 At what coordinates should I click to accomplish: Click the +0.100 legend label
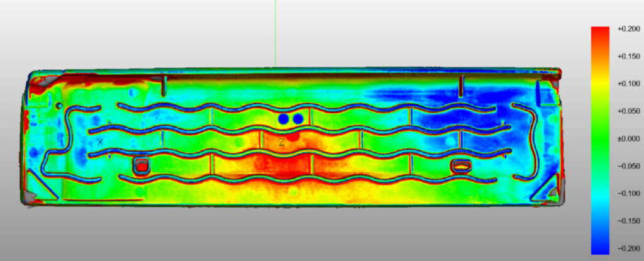pos(628,84)
